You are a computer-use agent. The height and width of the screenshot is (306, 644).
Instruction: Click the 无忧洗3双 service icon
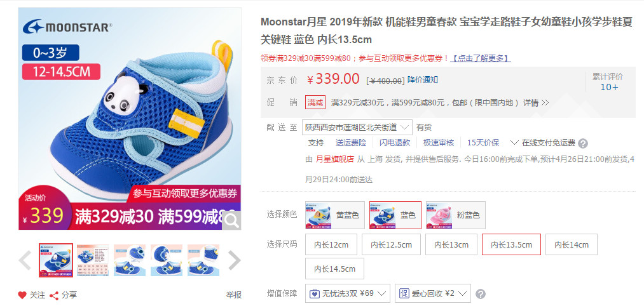tap(314, 294)
